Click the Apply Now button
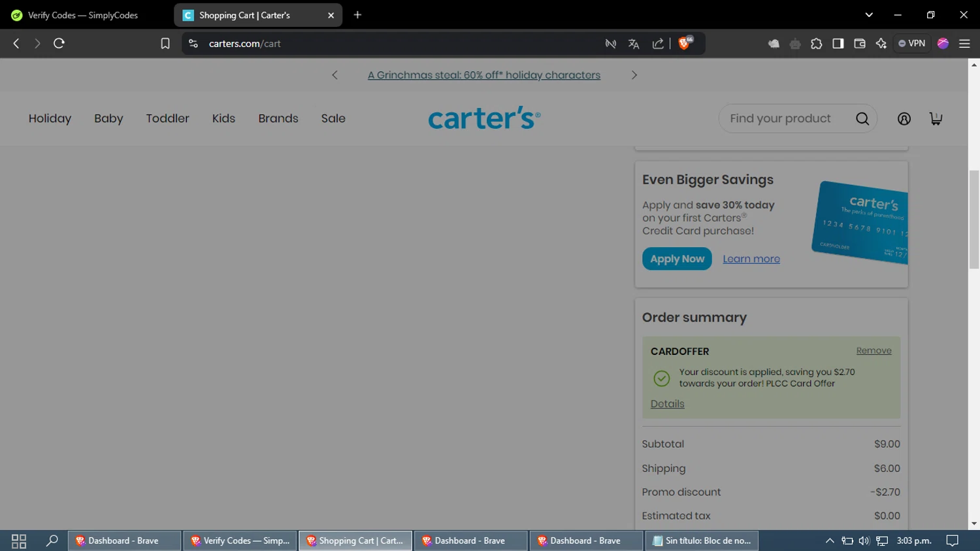This screenshot has height=551, width=980. 677,259
